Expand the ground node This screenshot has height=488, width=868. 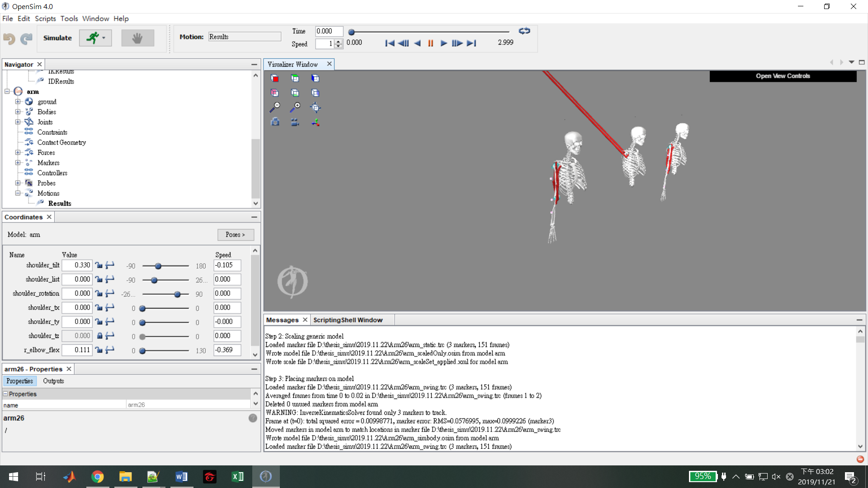pos(18,102)
